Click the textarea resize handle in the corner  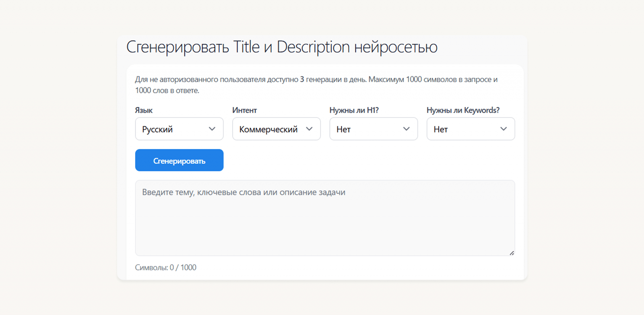(x=512, y=253)
